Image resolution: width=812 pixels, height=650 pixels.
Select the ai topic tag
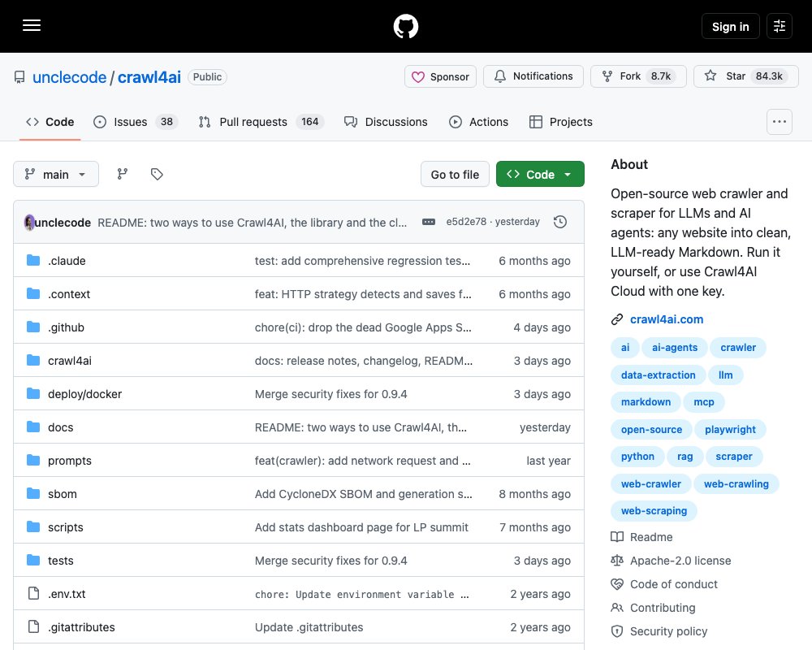tap(625, 347)
